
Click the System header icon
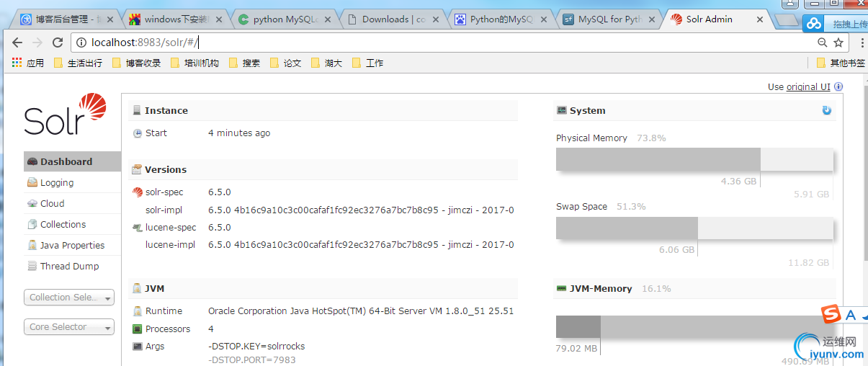(562, 110)
